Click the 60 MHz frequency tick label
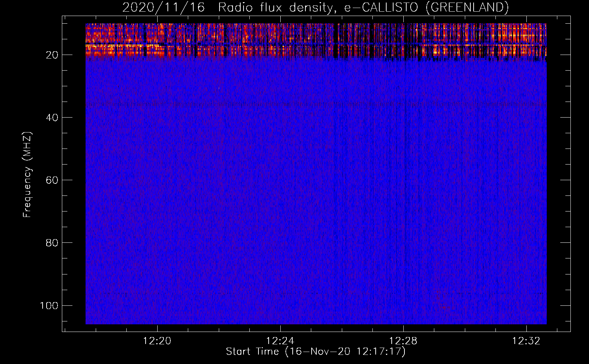Image resolution: width=589 pixels, height=364 pixels. (x=52, y=180)
